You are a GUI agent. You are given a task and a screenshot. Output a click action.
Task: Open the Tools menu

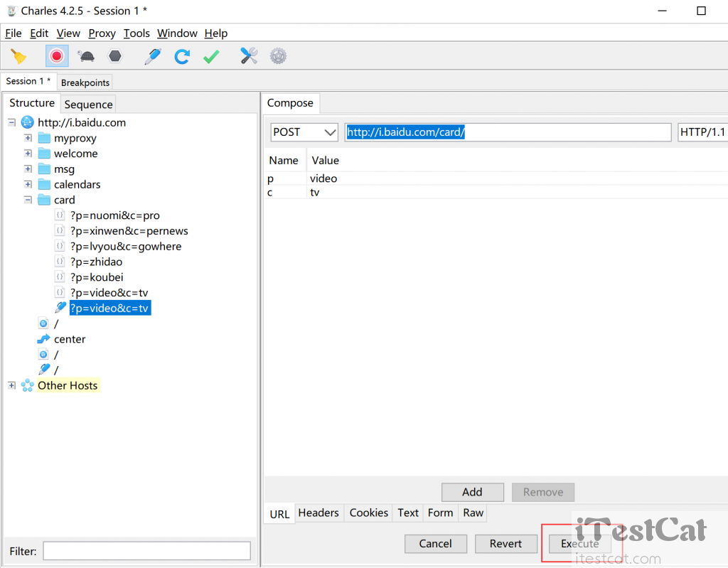click(x=136, y=33)
